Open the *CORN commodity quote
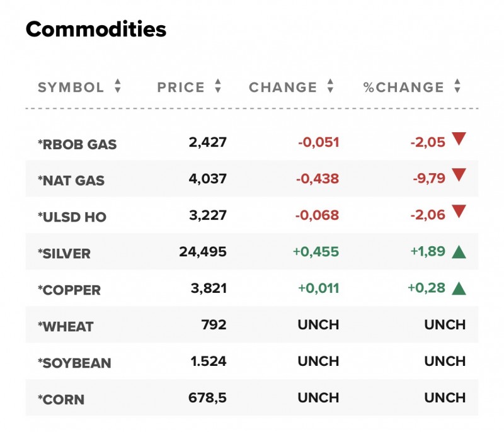The image size is (504, 432). (61, 400)
